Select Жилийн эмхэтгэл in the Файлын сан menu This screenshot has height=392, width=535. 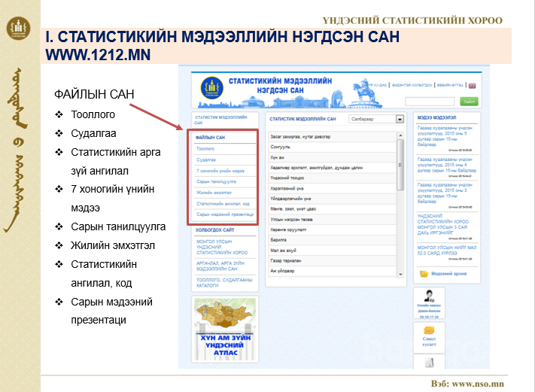point(212,193)
